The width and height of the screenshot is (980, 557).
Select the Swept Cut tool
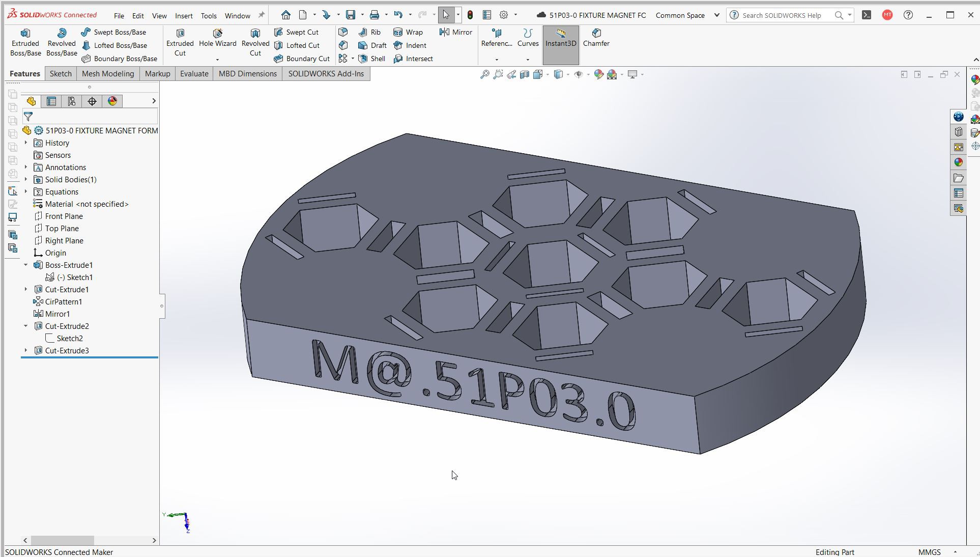pyautogui.click(x=297, y=32)
